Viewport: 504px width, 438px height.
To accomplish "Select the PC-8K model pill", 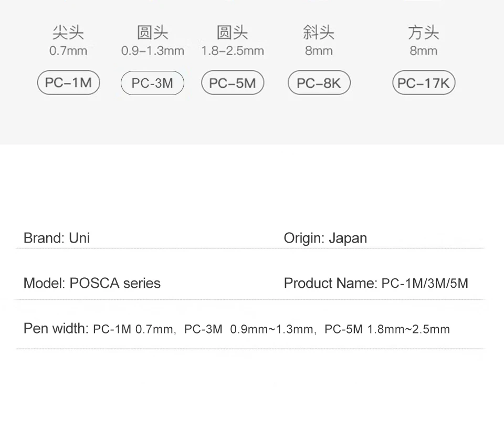I will [319, 84].
